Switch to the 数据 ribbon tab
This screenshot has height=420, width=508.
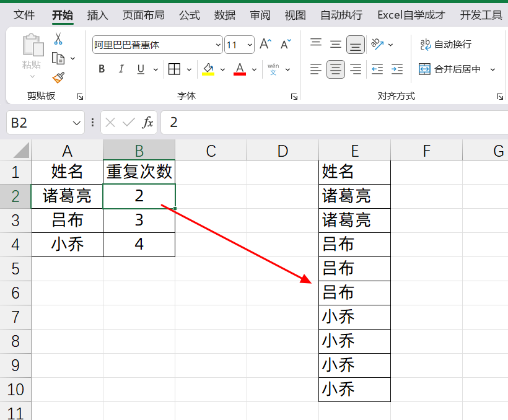224,14
